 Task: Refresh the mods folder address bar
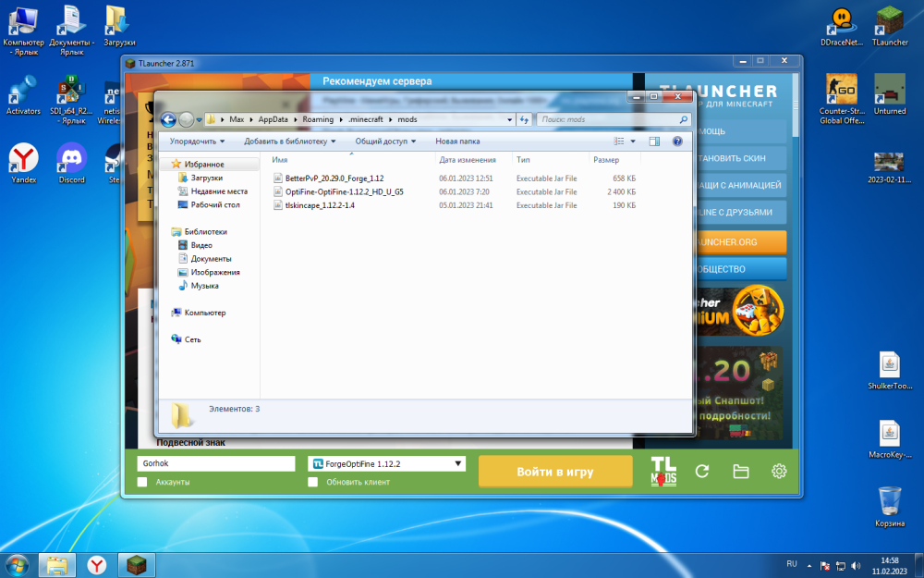click(x=524, y=119)
